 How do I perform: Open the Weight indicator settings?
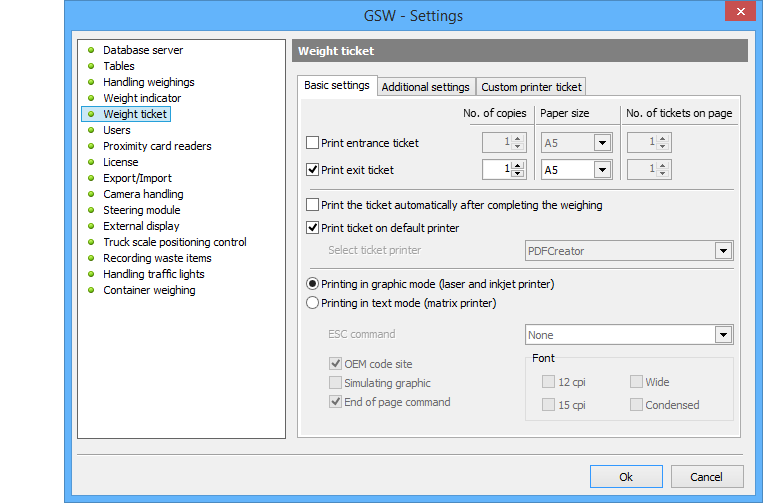[x=142, y=98]
